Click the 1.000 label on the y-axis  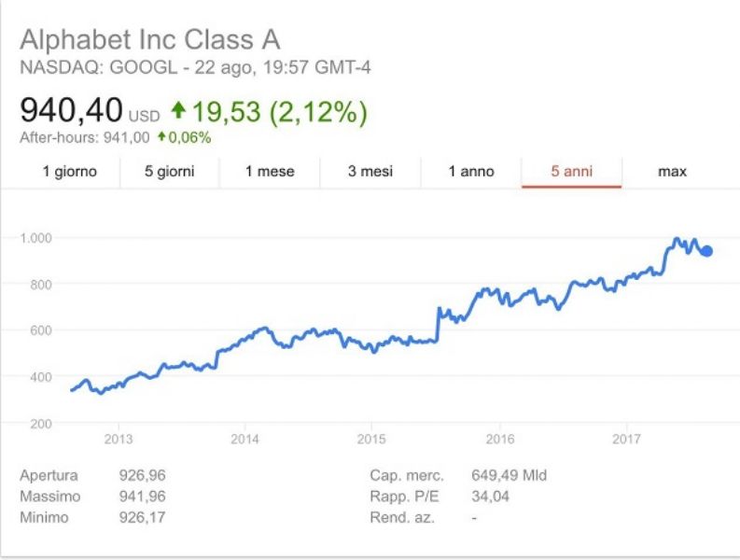(x=35, y=237)
